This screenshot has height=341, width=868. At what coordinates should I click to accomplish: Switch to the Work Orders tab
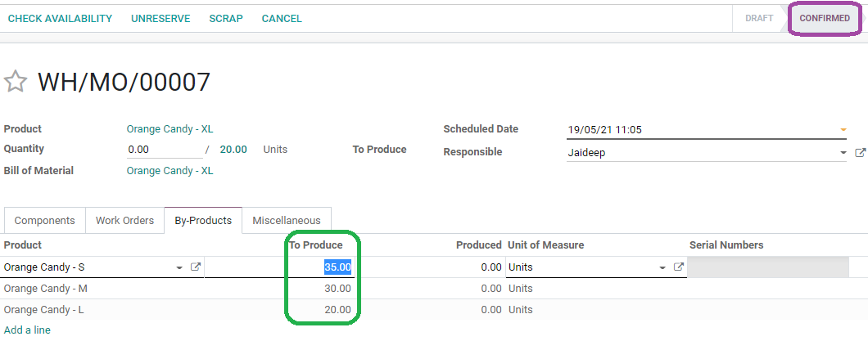124,221
